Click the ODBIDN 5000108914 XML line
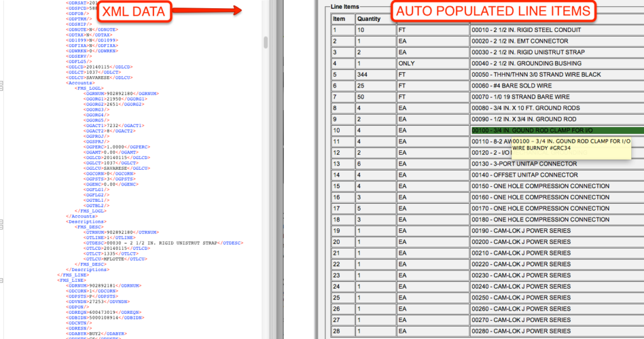644x339 pixels. 105,318
